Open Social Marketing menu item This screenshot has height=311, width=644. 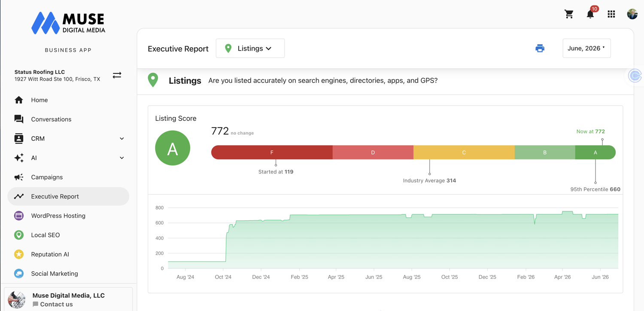(x=68, y=274)
